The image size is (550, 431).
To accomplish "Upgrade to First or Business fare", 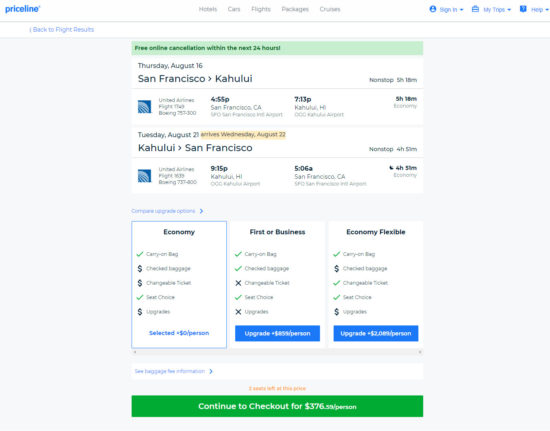I will pos(277,333).
